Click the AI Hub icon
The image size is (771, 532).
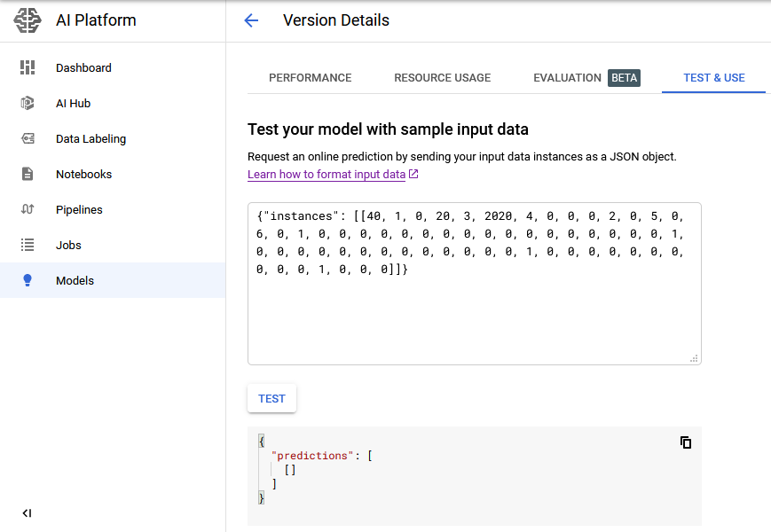[x=28, y=103]
